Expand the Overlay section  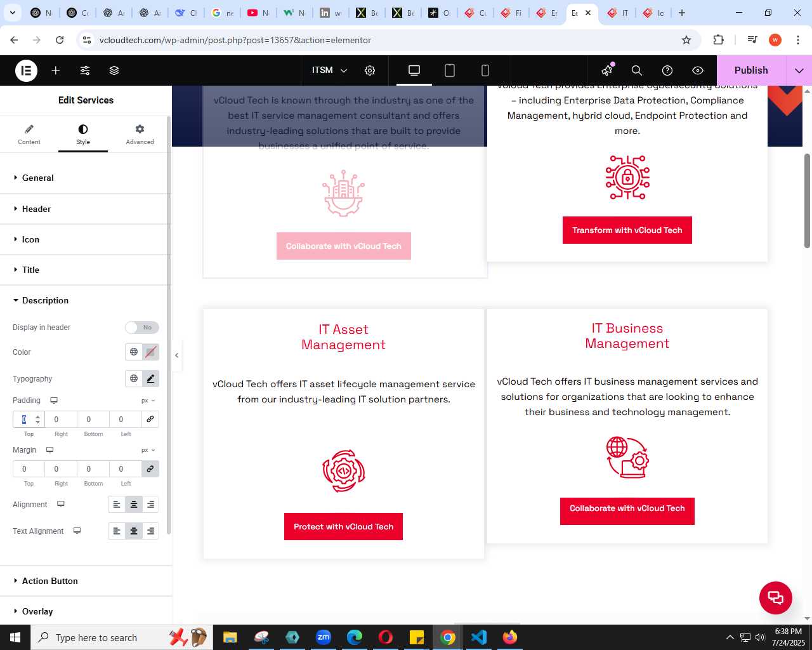pyautogui.click(x=86, y=611)
